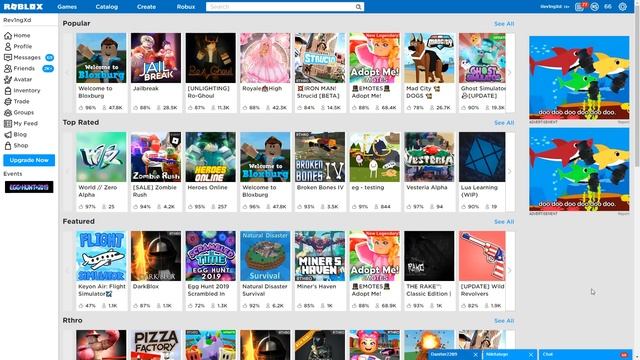The width and height of the screenshot is (640, 360).
Task: Open World // Zero Alpha thumbnail
Action: click(x=101, y=157)
